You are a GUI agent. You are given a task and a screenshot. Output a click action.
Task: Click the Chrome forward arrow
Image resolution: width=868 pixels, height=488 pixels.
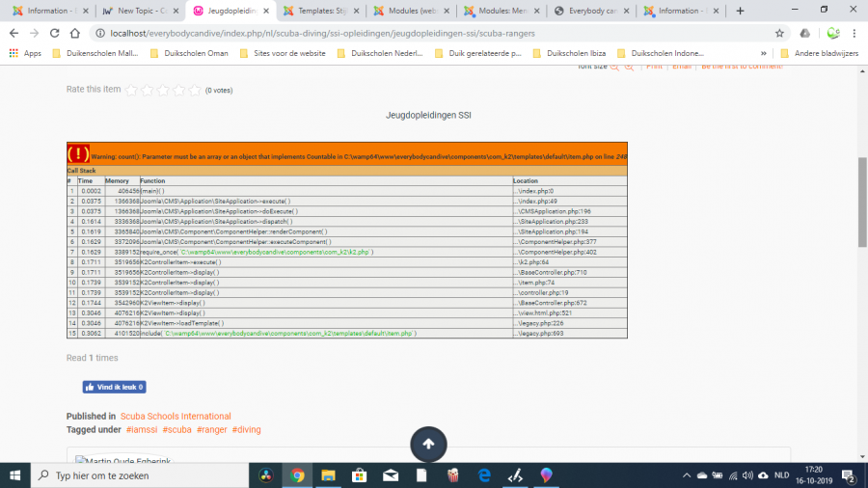click(35, 33)
